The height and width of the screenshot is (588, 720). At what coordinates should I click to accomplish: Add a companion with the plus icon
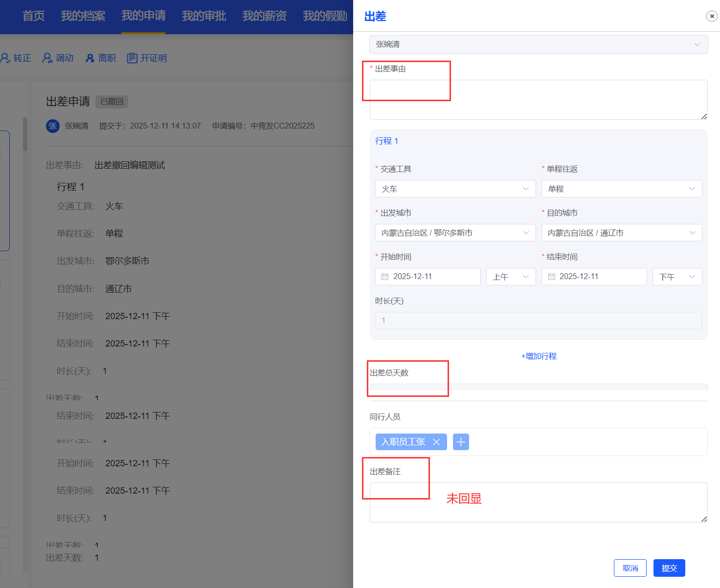pos(461,442)
